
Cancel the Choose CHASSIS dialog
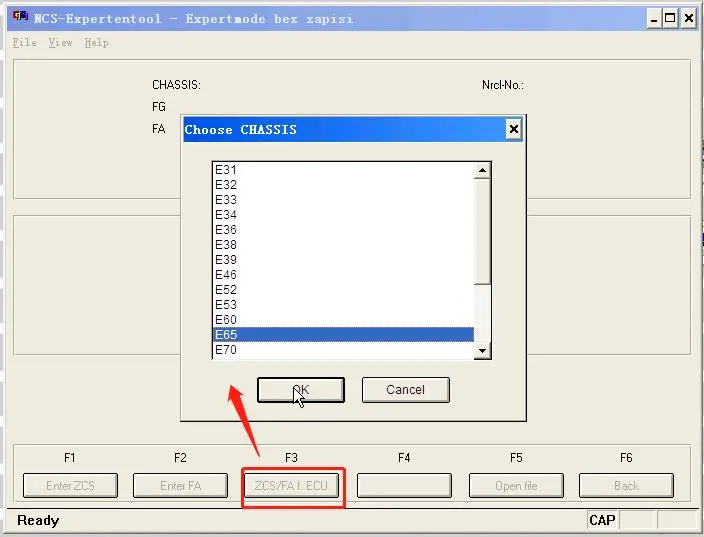tap(405, 390)
